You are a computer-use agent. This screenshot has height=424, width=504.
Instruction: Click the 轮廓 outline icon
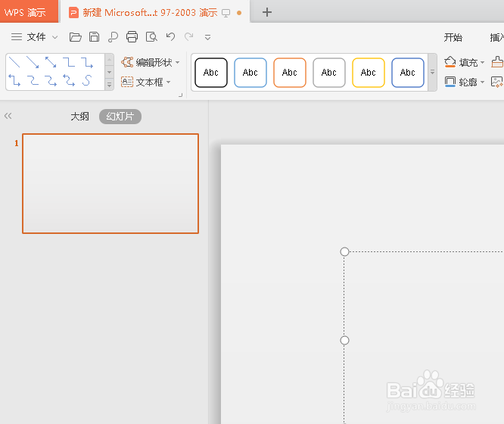[x=450, y=82]
